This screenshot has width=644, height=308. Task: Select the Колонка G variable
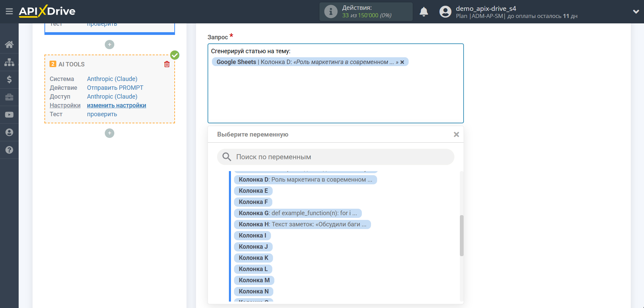[297, 213]
